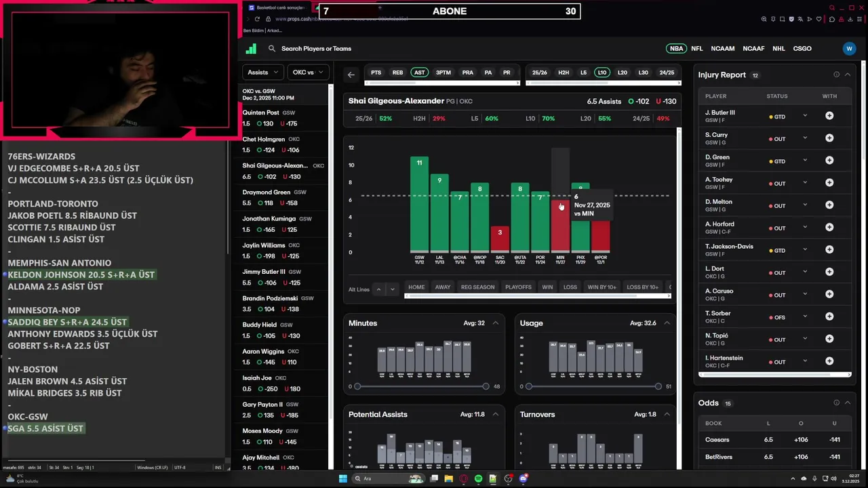This screenshot has height=488, width=868.
Task: Toggle the AWAY games filter
Action: (x=443, y=287)
